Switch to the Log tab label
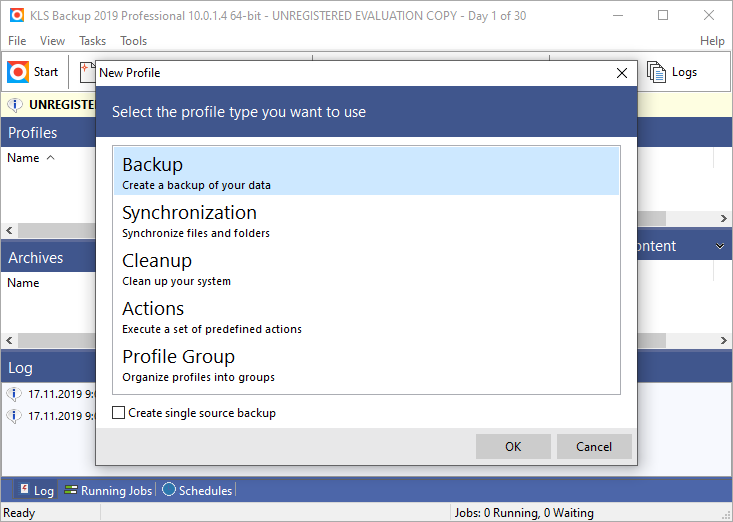The image size is (733, 522). (x=44, y=491)
